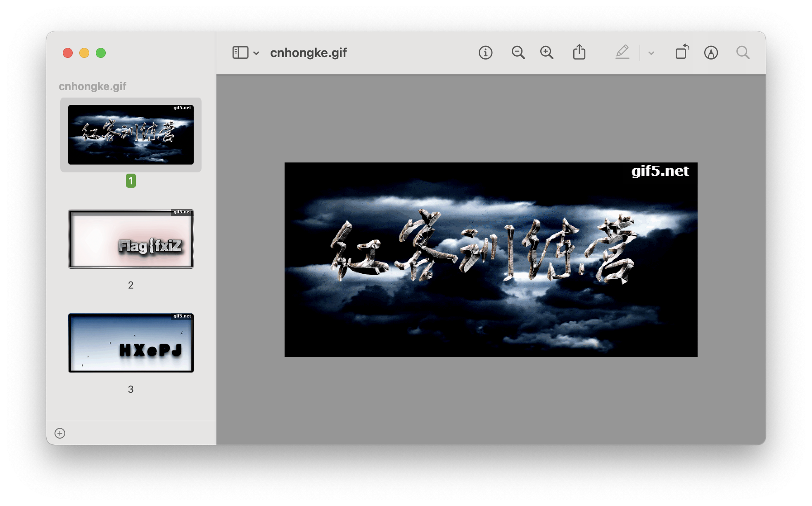The image size is (812, 506).
Task: Minimize the window with yellow button
Action: [x=84, y=53]
